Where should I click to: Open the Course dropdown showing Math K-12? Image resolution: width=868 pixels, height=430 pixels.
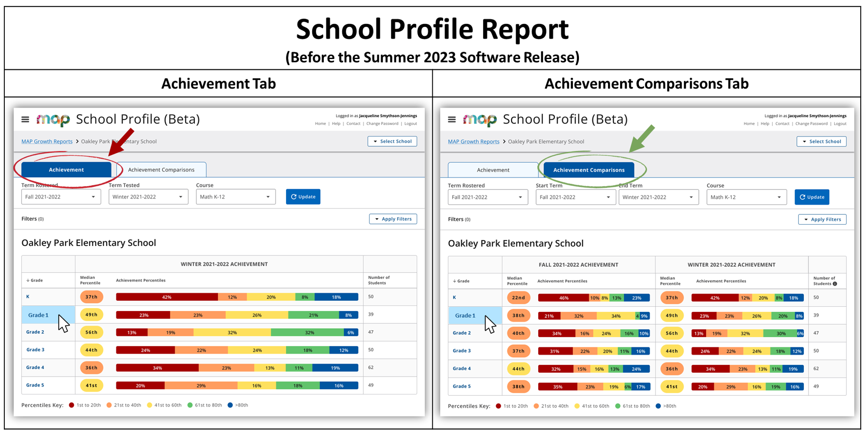click(235, 197)
